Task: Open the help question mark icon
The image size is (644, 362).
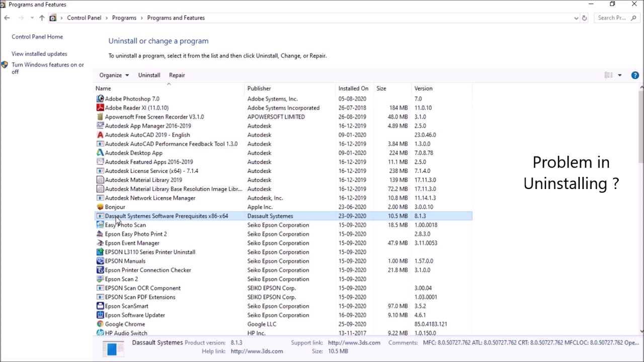Action: [x=635, y=75]
